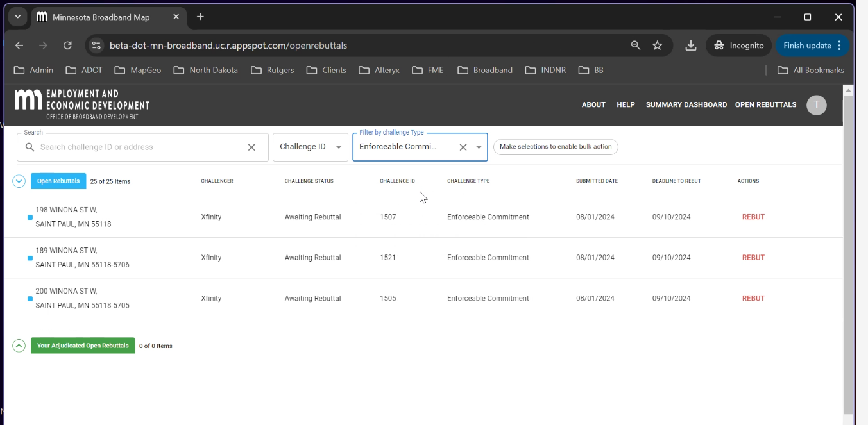Screen dimensions: 868x425
Task: Bookmark this page with the star icon
Action: [x=657, y=46]
